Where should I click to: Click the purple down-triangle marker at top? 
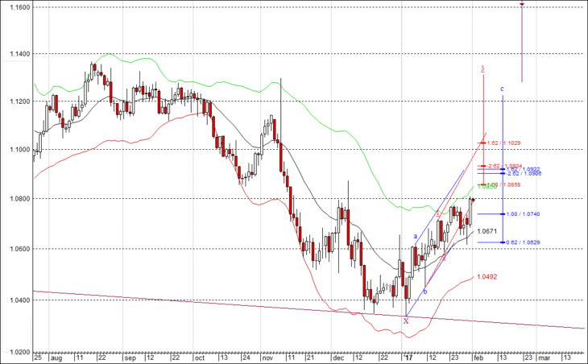click(x=522, y=4)
